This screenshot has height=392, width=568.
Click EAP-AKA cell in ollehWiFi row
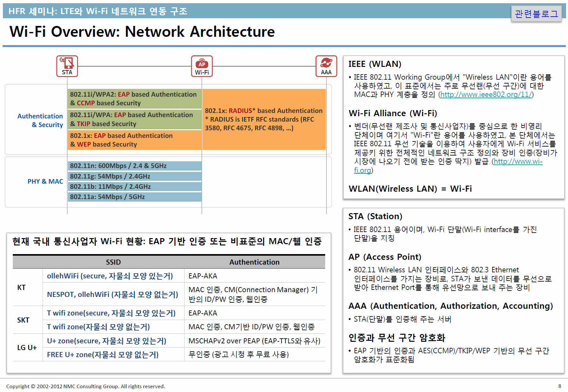255,276
